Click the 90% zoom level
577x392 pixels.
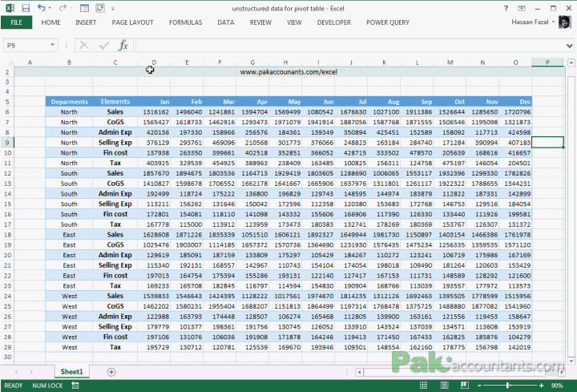[557, 386]
